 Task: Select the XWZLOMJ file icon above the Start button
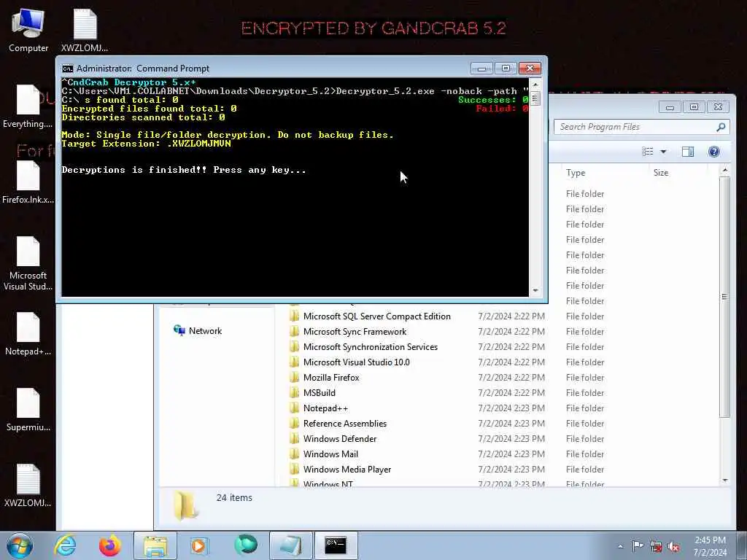[x=28, y=485]
